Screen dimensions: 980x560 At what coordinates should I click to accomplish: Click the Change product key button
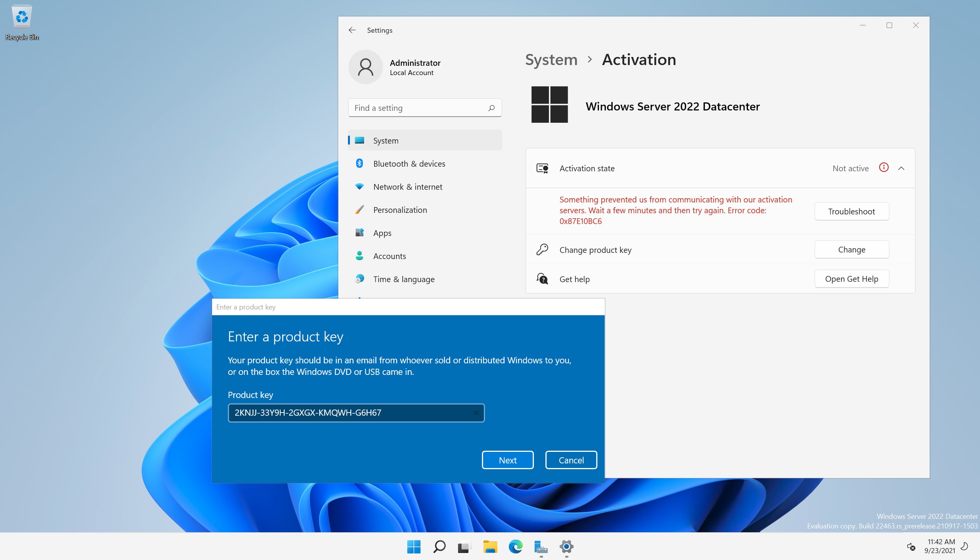(x=851, y=249)
